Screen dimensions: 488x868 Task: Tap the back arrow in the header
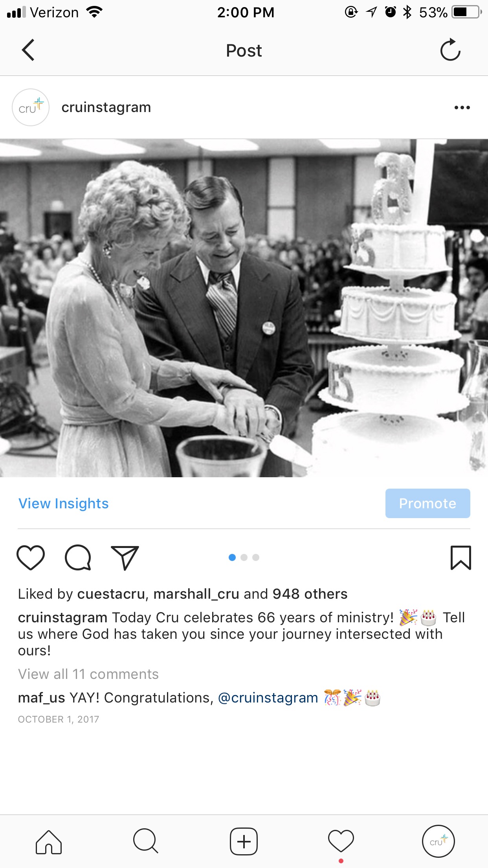click(28, 50)
